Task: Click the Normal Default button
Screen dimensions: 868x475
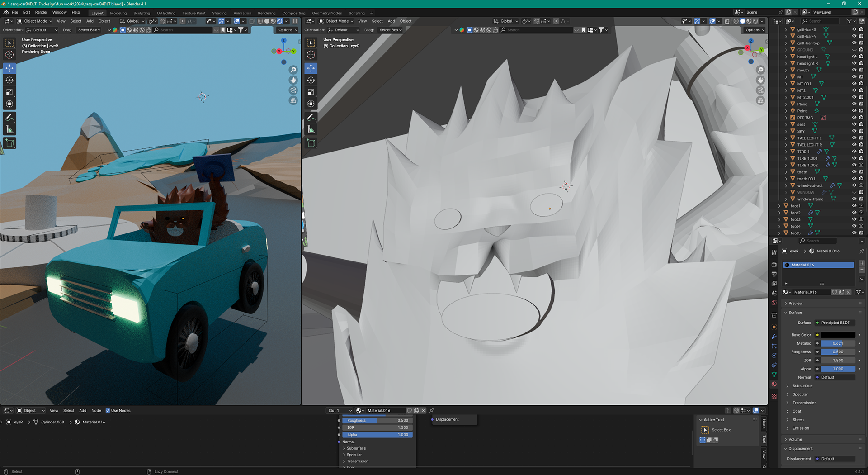Action: (x=835, y=377)
